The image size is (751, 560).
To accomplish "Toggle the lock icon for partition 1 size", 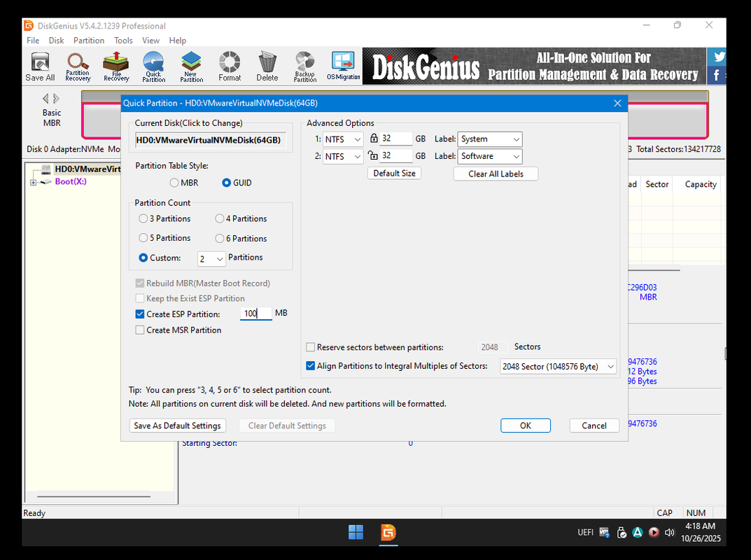I will (374, 139).
